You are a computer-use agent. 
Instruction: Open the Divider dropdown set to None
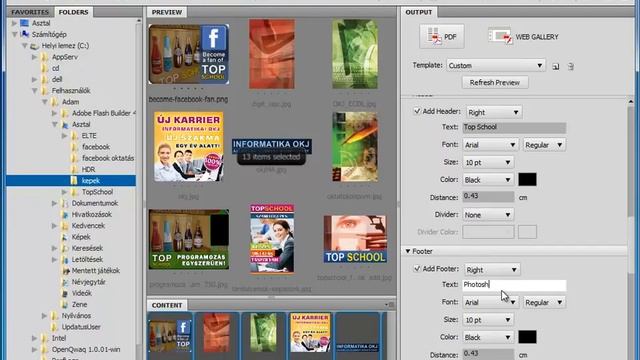488,215
